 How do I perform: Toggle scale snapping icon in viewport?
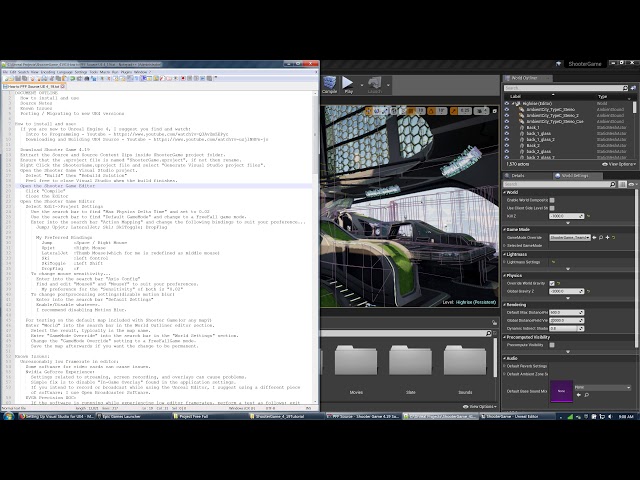coord(453,111)
